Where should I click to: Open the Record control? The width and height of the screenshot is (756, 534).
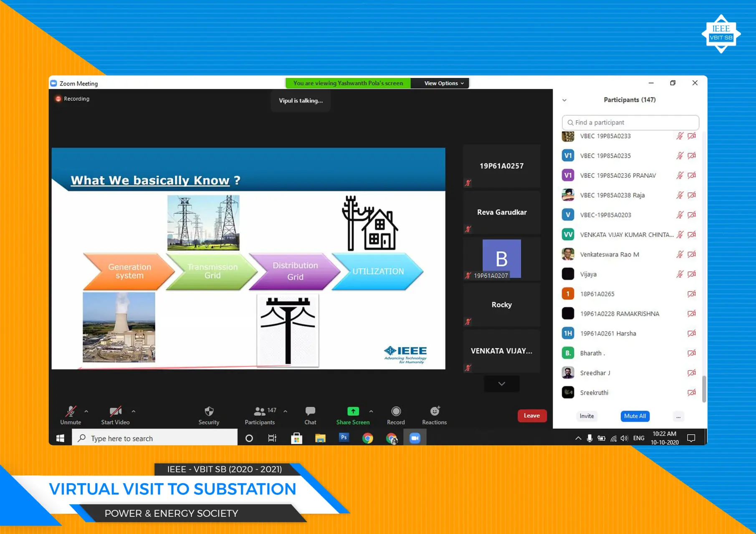(x=395, y=414)
